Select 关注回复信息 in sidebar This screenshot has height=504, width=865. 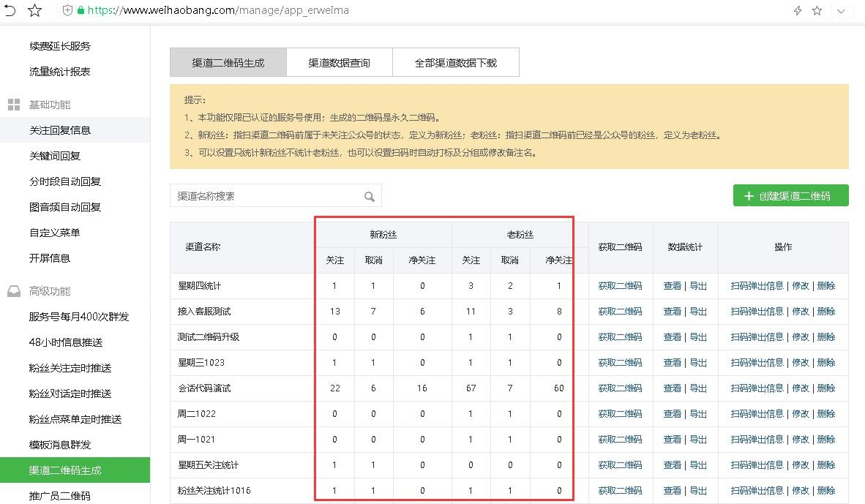tap(75, 130)
